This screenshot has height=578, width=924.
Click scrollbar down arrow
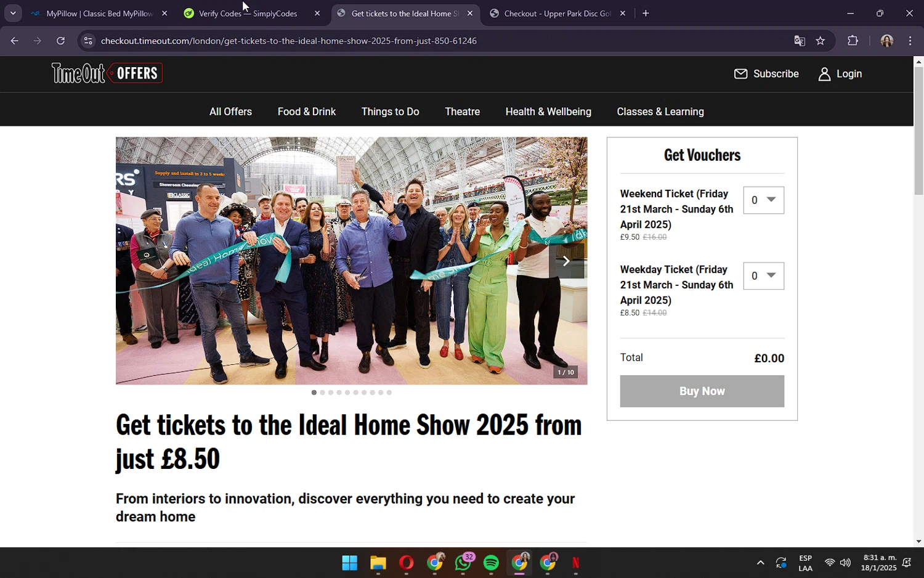[918, 542]
